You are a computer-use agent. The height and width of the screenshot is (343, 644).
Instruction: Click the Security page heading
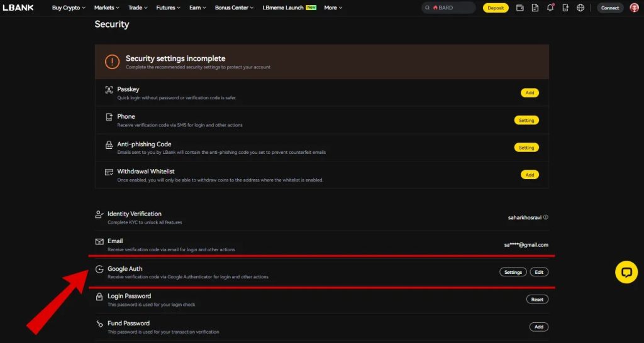pyautogui.click(x=112, y=24)
